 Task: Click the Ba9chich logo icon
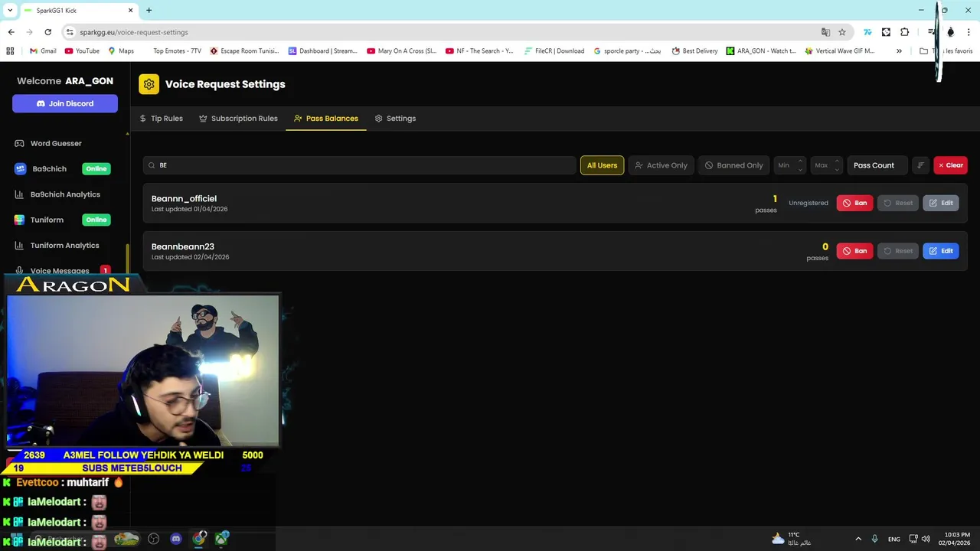pos(20,168)
